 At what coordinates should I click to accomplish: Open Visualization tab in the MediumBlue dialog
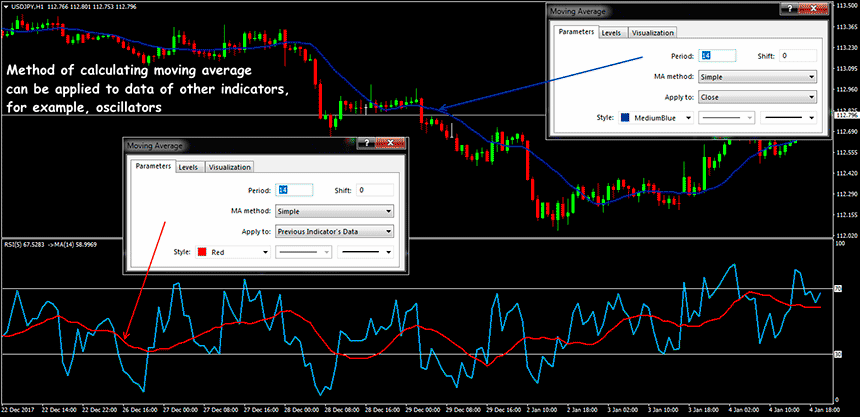click(652, 33)
